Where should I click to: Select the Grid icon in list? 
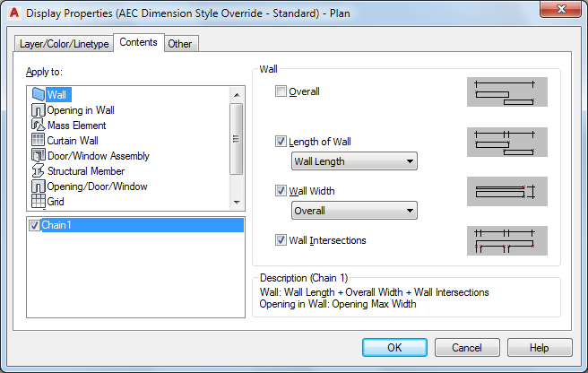click(x=38, y=202)
